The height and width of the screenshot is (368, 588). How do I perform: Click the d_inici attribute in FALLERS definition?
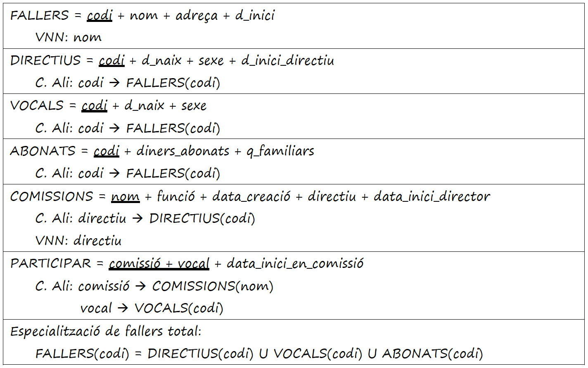click(255, 16)
